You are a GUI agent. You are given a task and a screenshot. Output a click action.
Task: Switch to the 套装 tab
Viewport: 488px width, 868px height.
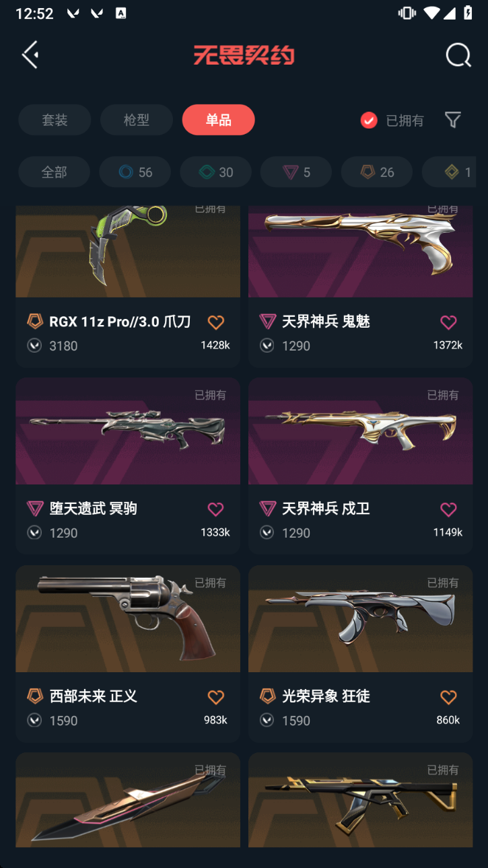55,120
